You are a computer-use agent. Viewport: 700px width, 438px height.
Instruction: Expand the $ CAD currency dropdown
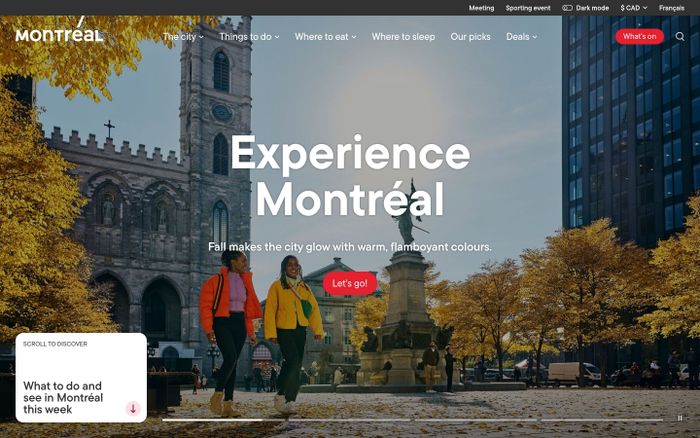tap(633, 8)
